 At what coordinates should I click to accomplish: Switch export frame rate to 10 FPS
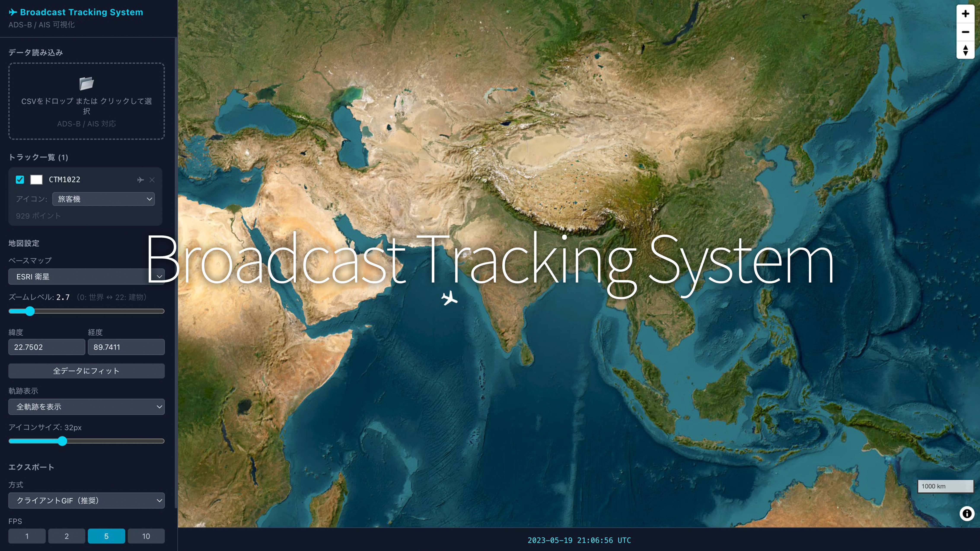pyautogui.click(x=146, y=536)
